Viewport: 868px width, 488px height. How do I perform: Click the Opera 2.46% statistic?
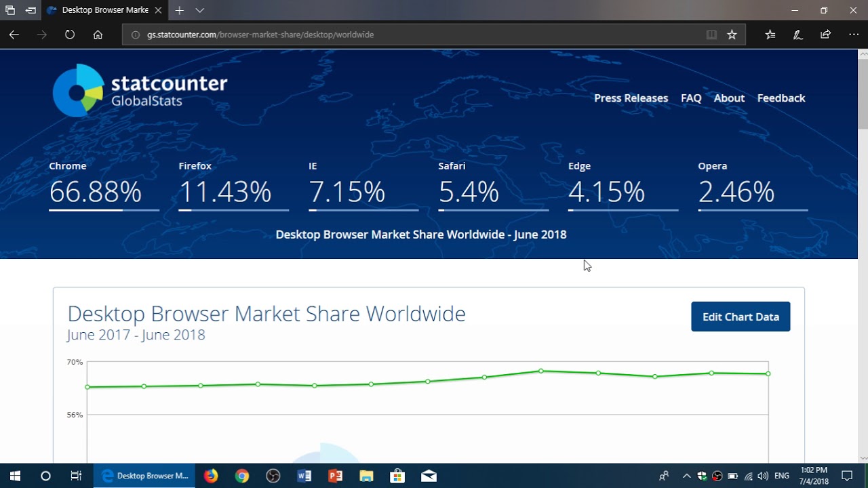coord(753,186)
